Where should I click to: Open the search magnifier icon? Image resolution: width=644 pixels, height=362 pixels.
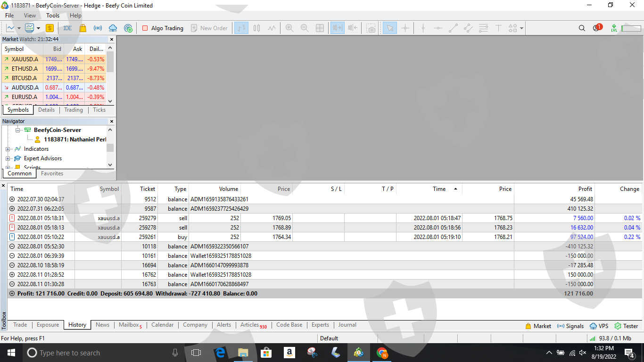click(582, 28)
